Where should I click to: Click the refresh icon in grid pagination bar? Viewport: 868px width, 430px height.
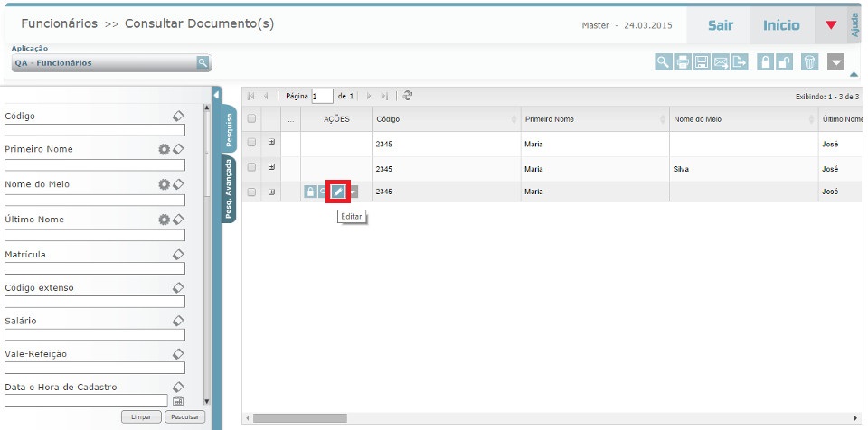(408, 95)
